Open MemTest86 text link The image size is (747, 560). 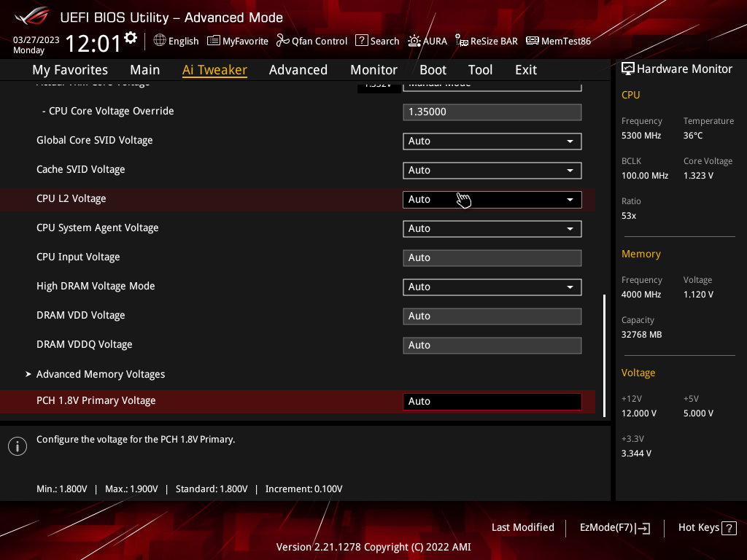(x=566, y=42)
